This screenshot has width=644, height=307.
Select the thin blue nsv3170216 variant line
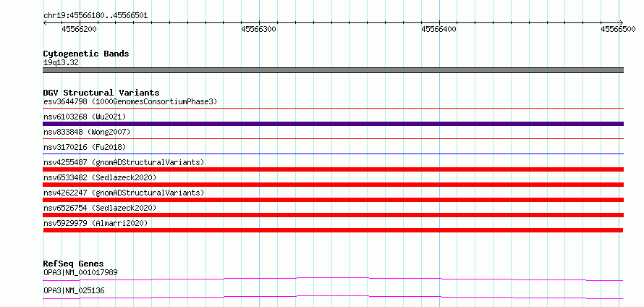(334, 154)
